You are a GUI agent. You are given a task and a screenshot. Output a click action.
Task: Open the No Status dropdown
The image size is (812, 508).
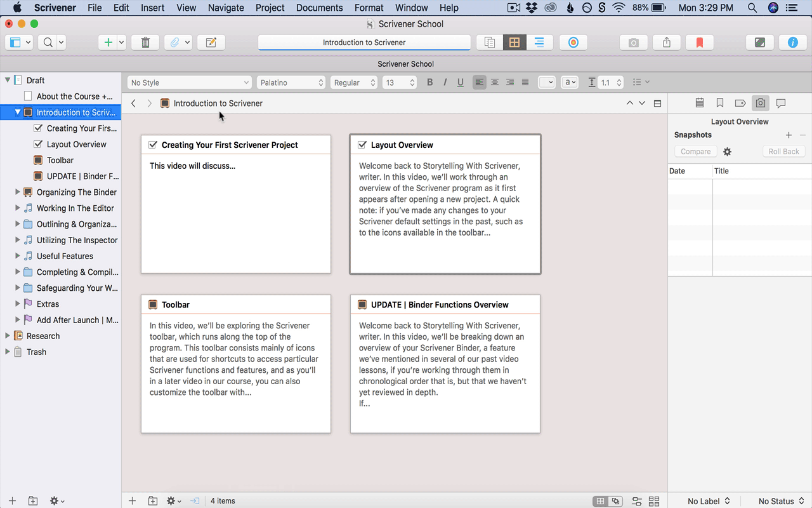(781, 501)
